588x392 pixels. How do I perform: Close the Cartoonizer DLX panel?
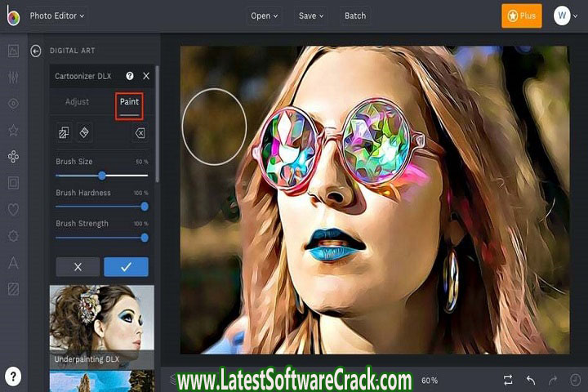point(146,76)
